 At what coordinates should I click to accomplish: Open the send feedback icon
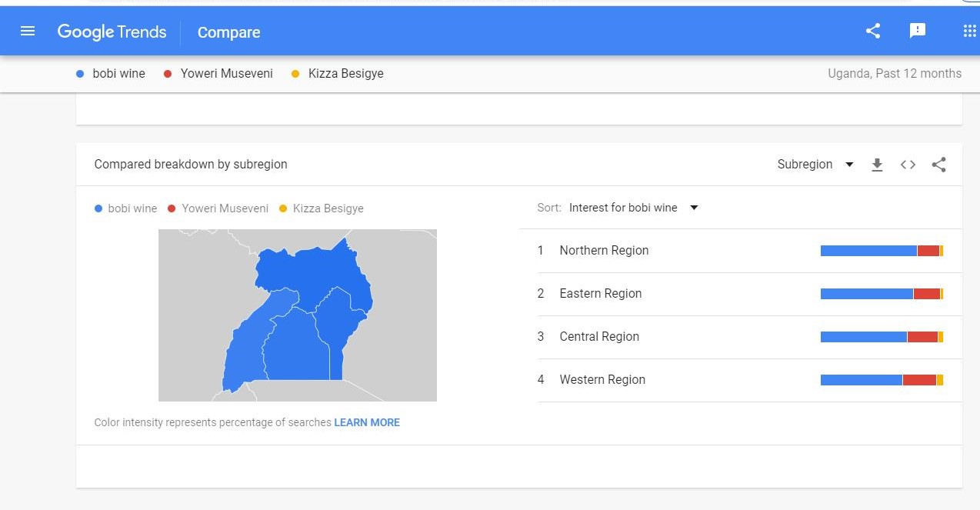click(917, 32)
